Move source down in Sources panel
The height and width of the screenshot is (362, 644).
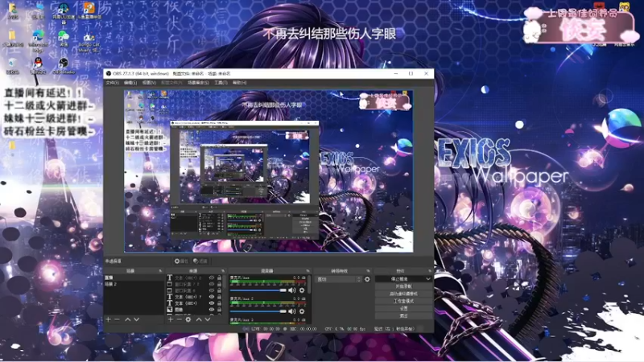pos(208,319)
